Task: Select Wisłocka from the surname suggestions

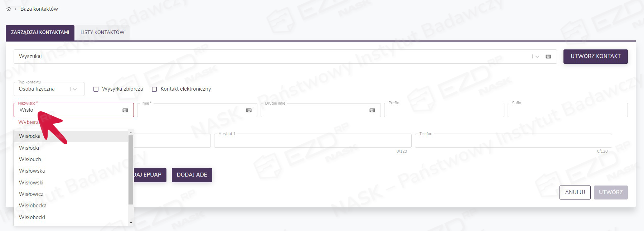Action: click(30, 136)
